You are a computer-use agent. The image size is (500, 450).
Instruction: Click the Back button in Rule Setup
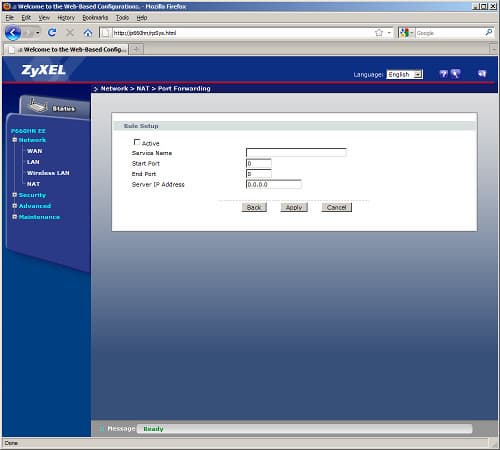254,207
